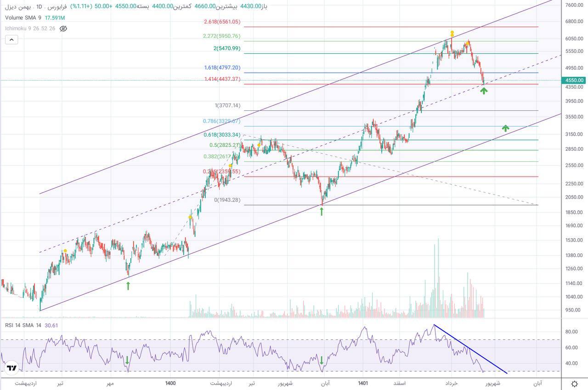Select Fibonacci level 0(1943.28) label
Viewport: 588px width, 390px height.
(x=227, y=200)
